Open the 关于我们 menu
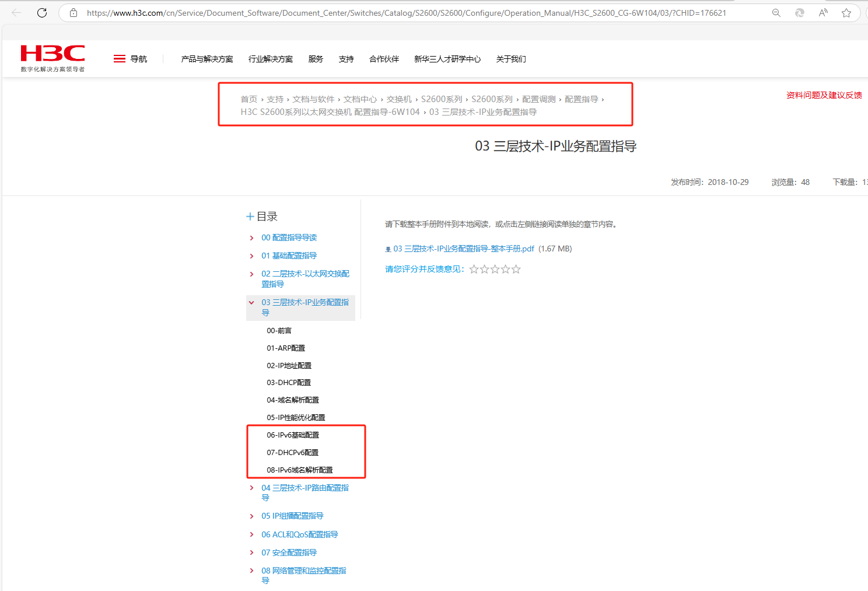Image resolution: width=868 pixels, height=591 pixels. coord(511,59)
